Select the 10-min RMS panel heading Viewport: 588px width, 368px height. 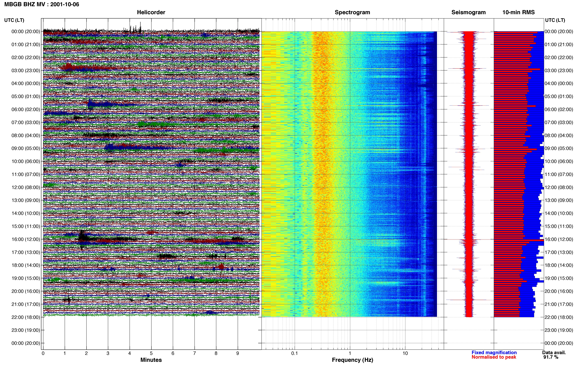pos(518,12)
